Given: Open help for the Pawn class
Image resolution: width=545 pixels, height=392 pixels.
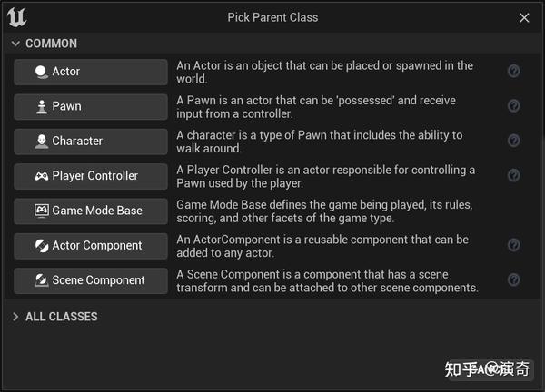Looking at the screenshot, I should (513, 106).
